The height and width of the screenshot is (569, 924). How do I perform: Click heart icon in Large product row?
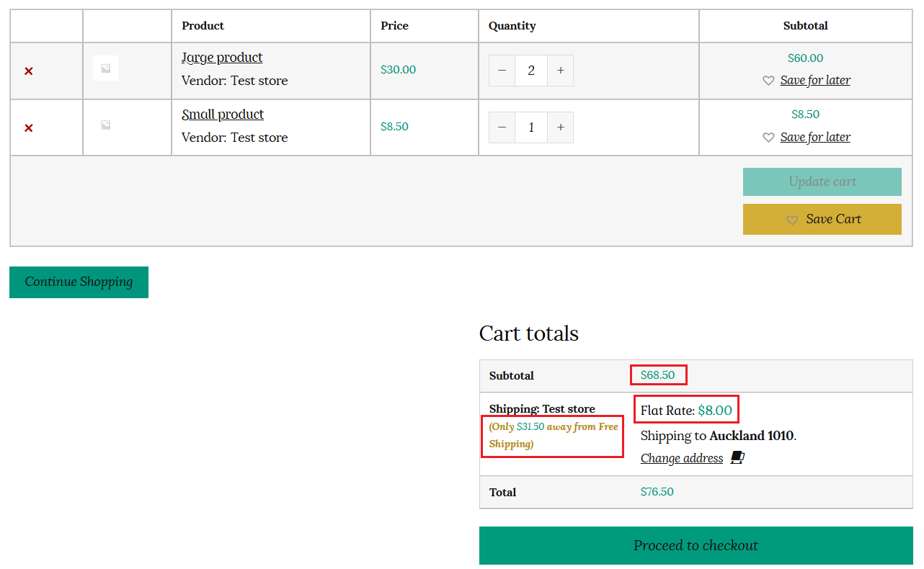[x=768, y=81]
